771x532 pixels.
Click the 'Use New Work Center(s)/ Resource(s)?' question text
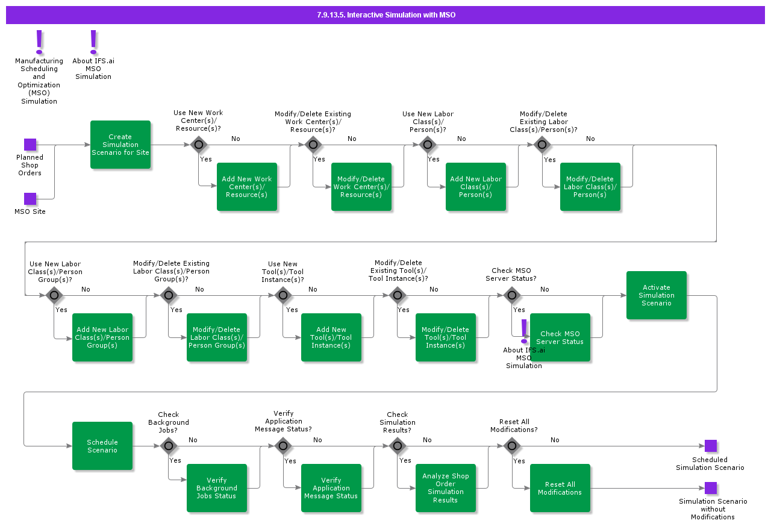(198, 120)
